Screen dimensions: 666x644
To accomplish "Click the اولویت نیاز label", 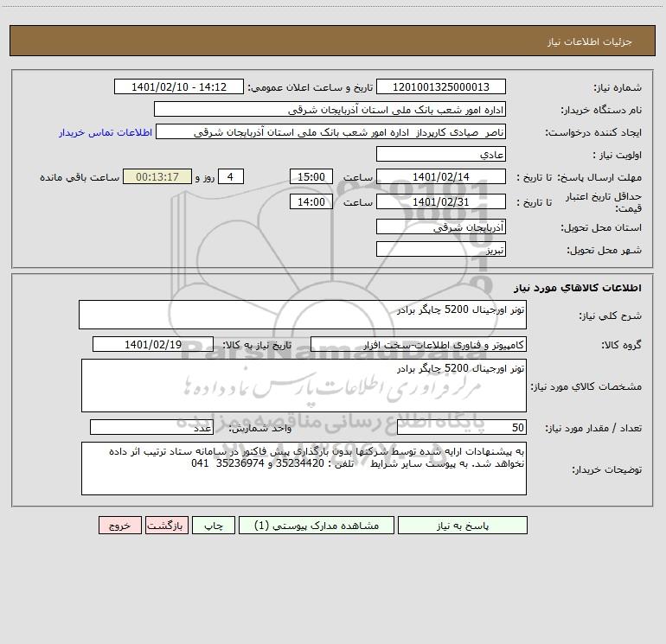I will (618, 155).
